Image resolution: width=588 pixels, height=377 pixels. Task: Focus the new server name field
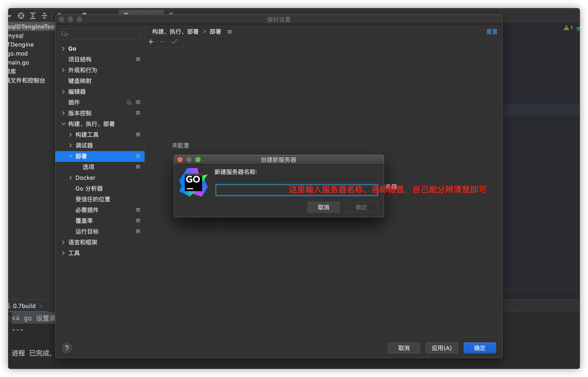(x=250, y=190)
